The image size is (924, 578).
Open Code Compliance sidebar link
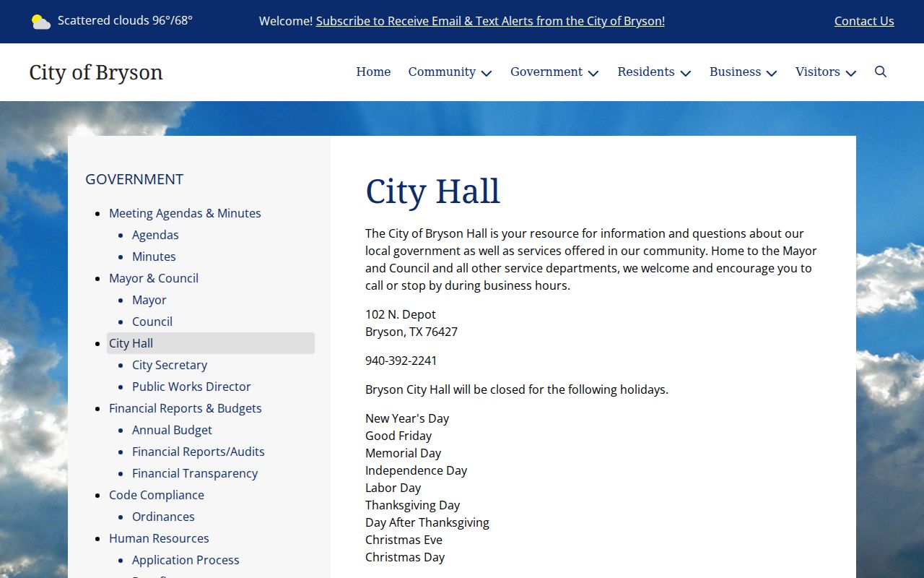[157, 495]
